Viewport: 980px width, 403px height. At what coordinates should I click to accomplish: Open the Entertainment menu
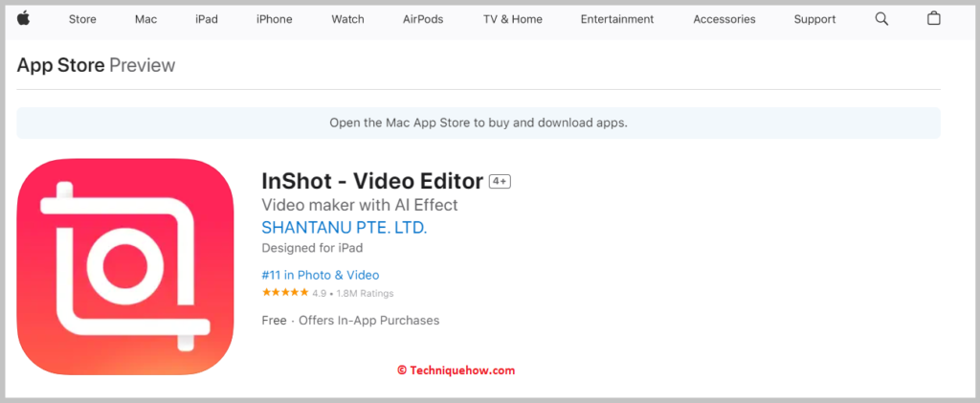(x=617, y=19)
